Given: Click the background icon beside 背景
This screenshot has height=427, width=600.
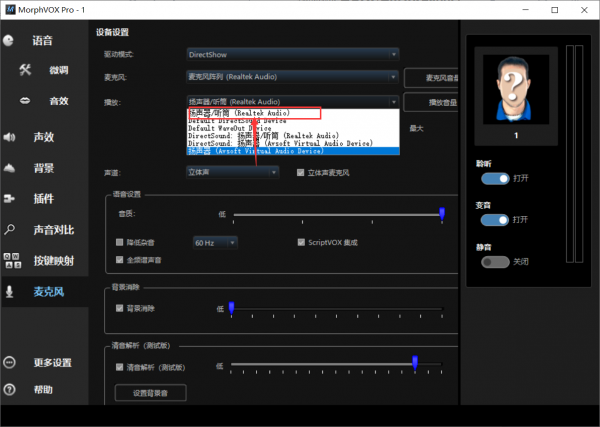Looking at the screenshot, I should pyautogui.click(x=9, y=168).
